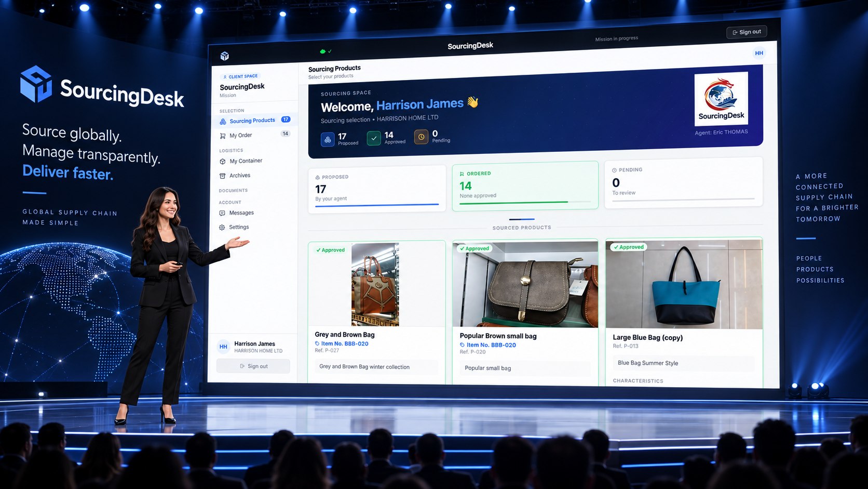The width and height of the screenshot is (868, 489).
Task: Click the blue Proposed icon in the welcome banner
Action: coord(328,140)
